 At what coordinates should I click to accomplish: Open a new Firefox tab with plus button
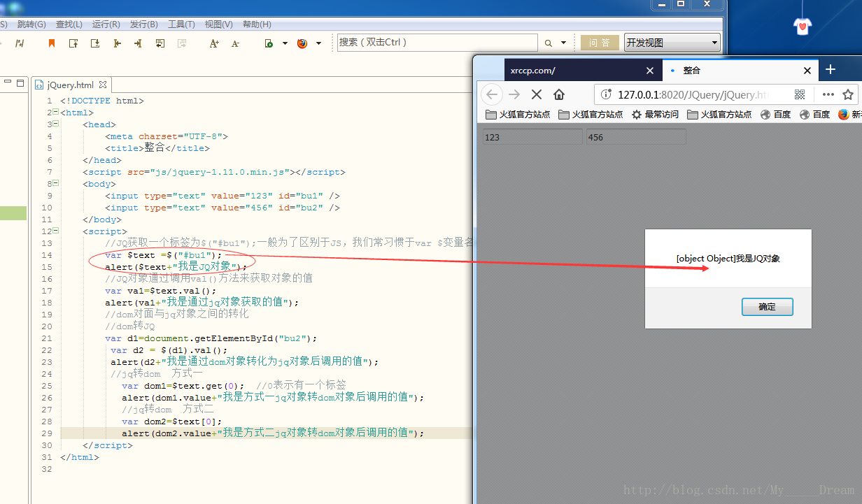point(831,69)
